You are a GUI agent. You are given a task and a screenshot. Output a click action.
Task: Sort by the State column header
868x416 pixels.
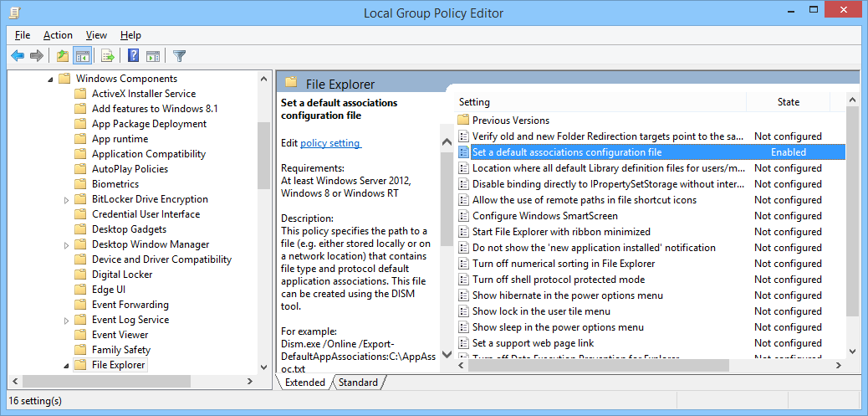click(788, 102)
